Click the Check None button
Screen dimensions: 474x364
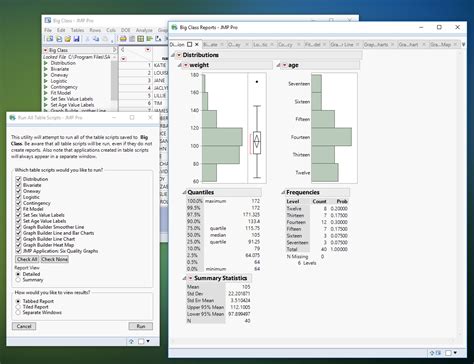[54, 259]
